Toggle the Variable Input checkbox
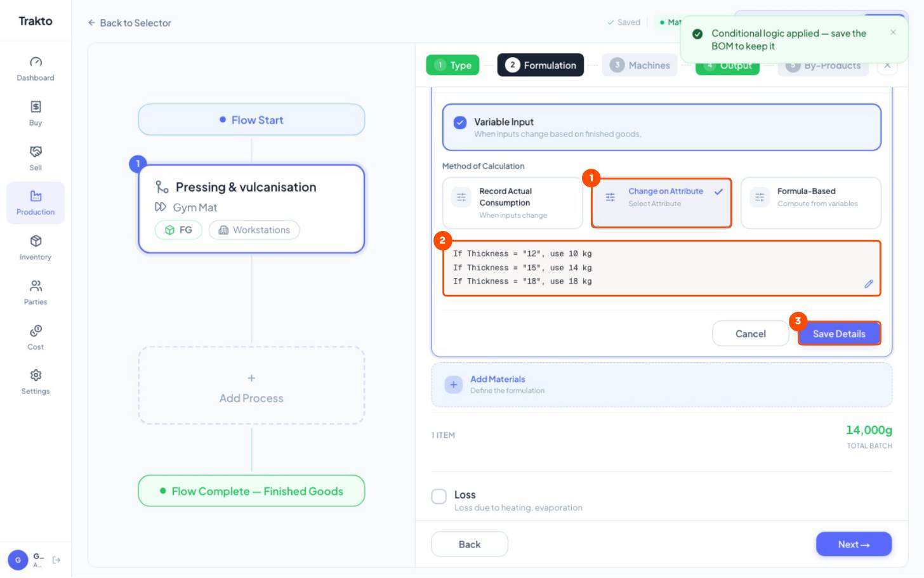The width and height of the screenshot is (924, 578). point(460,123)
